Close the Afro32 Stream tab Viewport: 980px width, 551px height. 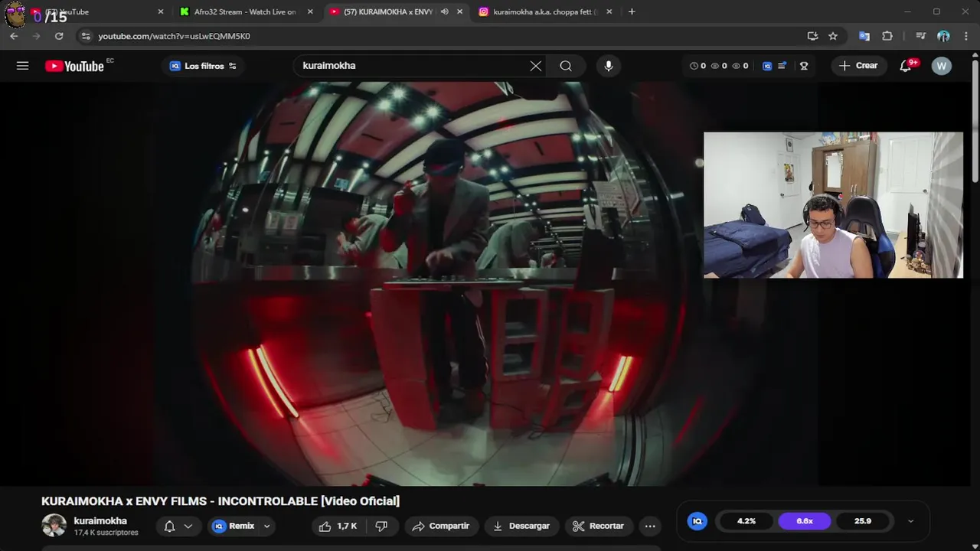(309, 11)
